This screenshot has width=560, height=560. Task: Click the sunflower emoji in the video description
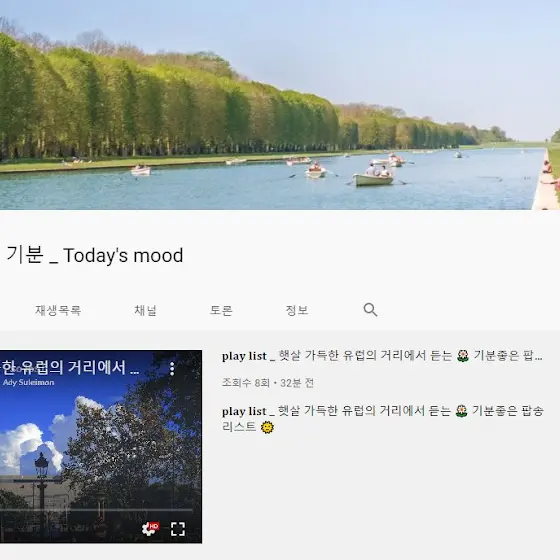click(267, 427)
